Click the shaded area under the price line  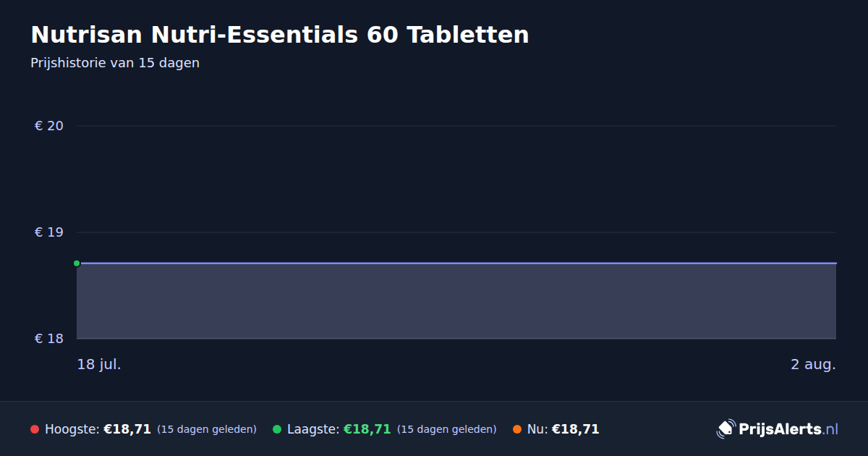click(456, 301)
